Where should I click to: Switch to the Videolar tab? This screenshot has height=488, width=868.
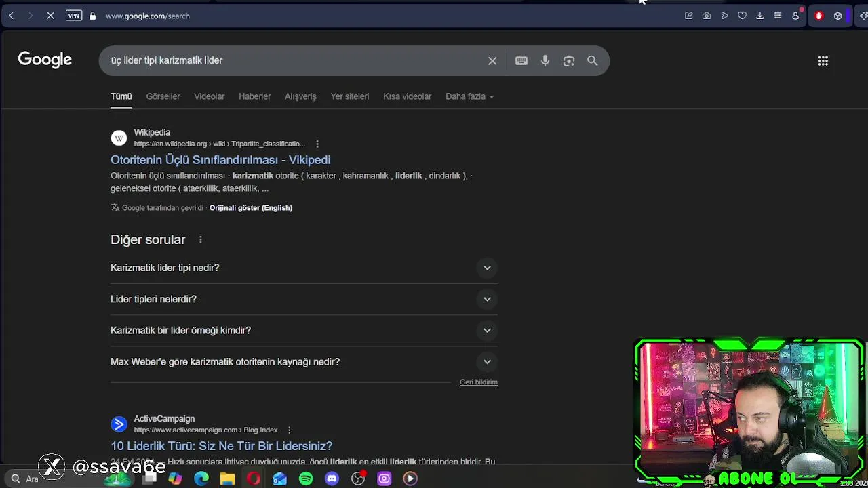point(209,96)
